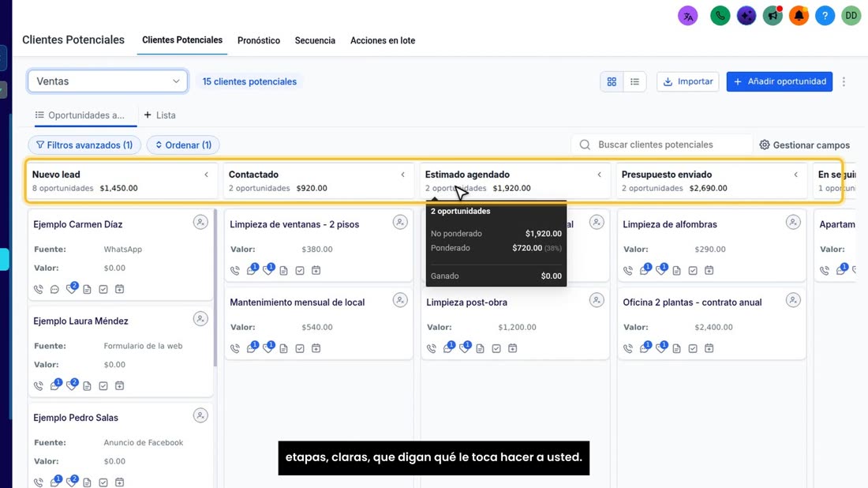Open the Ejemplo Pedro Salas card title
This screenshot has height=488, width=868.
(76, 418)
